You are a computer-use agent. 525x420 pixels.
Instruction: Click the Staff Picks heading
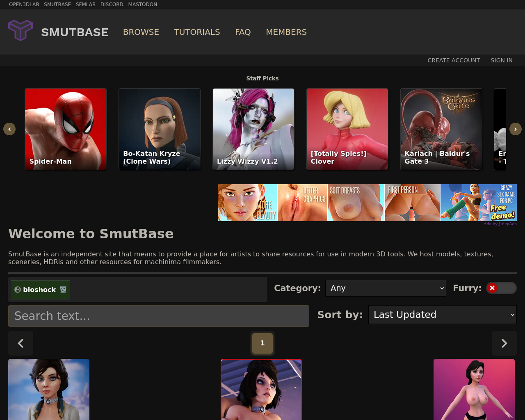point(262,78)
